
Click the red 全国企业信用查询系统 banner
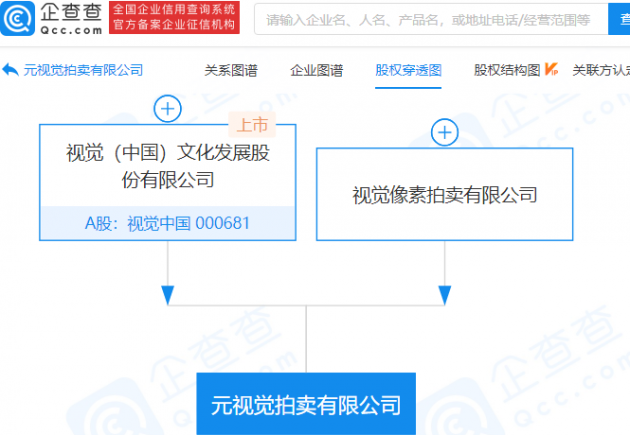click(174, 18)
